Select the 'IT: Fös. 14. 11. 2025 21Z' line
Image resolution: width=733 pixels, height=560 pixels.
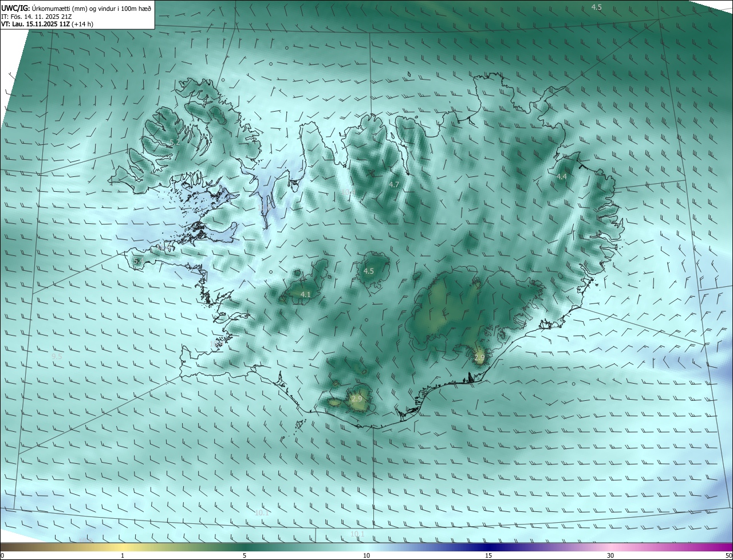[x=36, y=16]
